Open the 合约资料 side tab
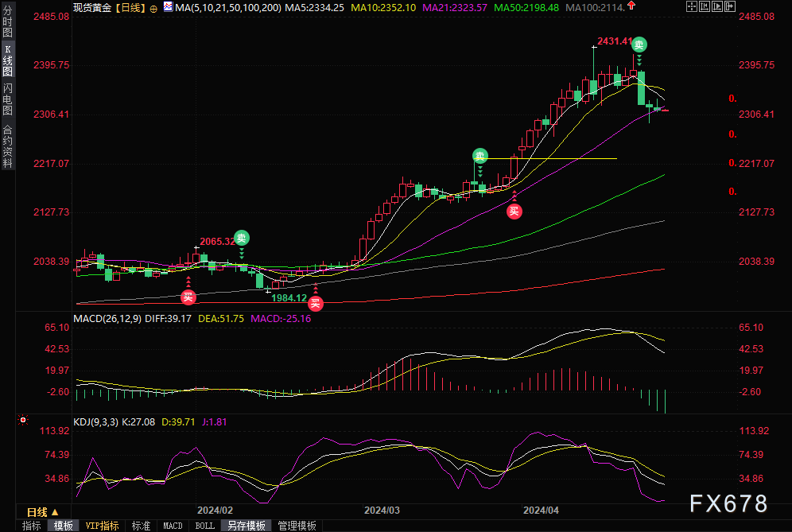The width and height of the screenshot is (792, 532). coord(8,146)
